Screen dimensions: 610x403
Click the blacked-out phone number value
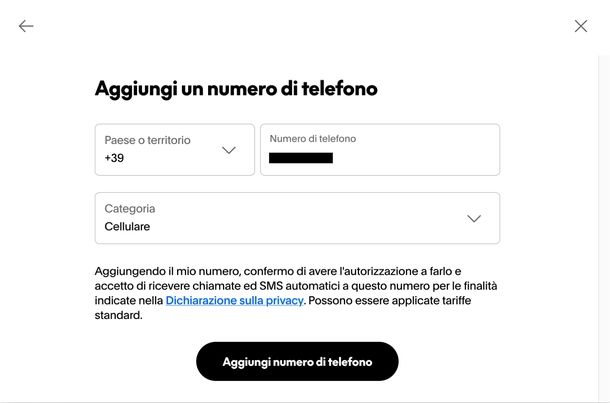click(x=301, y=158)
